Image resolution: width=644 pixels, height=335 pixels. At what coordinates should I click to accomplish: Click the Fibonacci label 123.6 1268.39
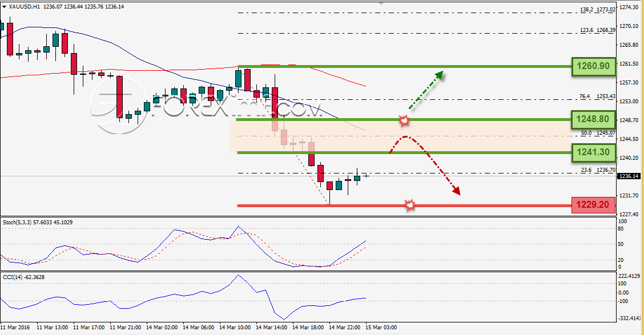click(598, 30)
